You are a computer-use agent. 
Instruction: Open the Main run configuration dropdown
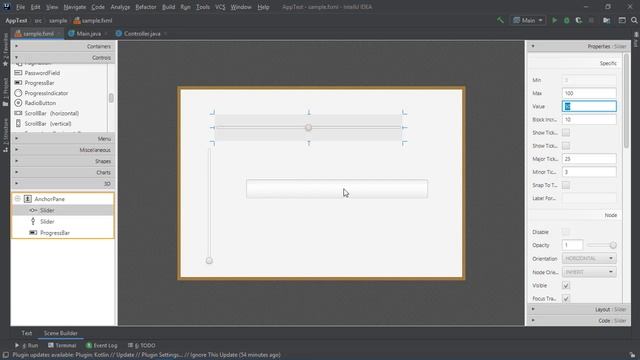(528, 20)
